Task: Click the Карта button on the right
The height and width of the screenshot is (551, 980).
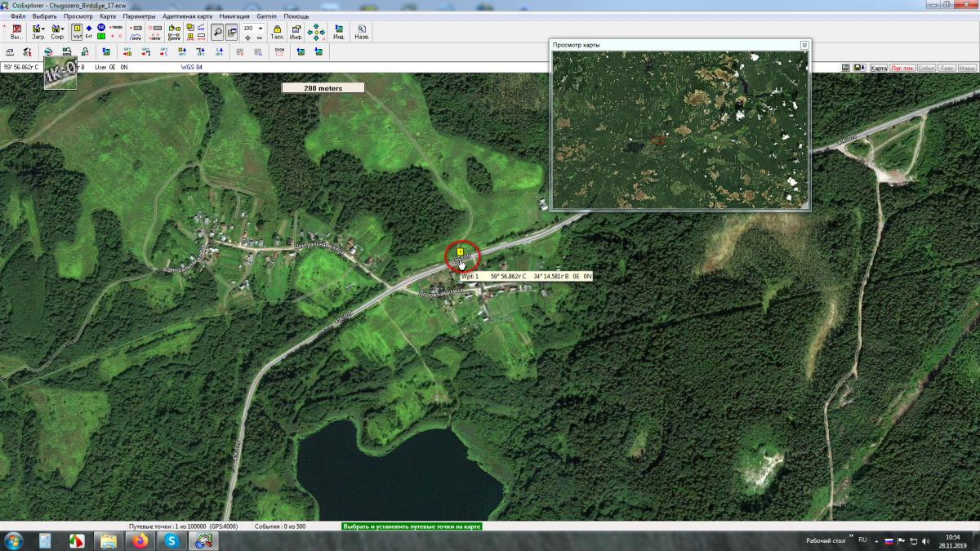Action: click(x=879, y=68)
